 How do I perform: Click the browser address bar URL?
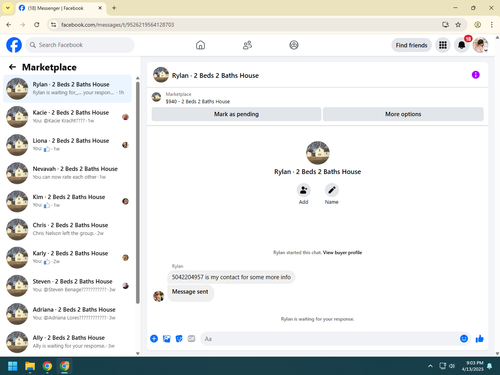[x=118, y=25]
